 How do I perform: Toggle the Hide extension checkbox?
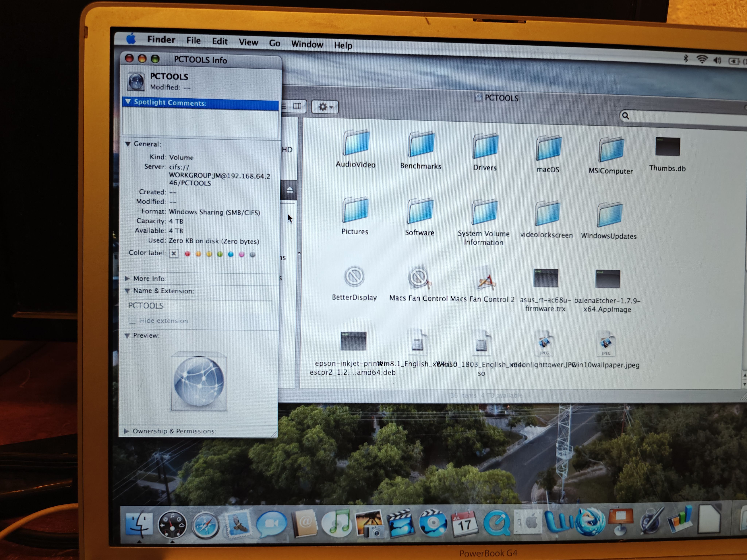pos(133,320)
